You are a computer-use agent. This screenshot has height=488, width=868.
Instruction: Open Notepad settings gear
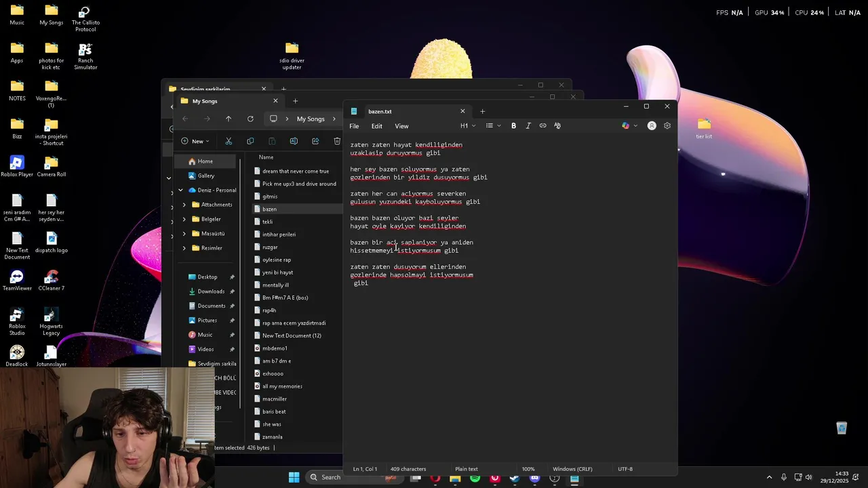click(667, 125)
